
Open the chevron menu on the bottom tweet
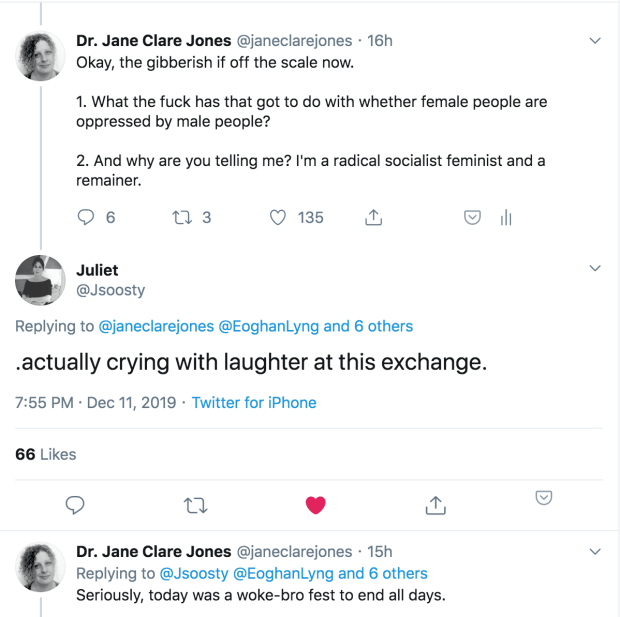(x=595, y=552)
